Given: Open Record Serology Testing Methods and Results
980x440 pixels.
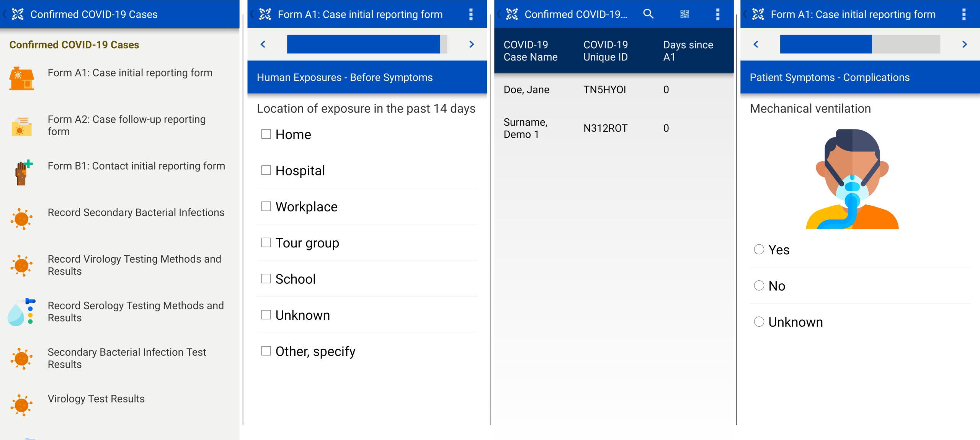Looking at the screenshot, I should tap(135, 311).
